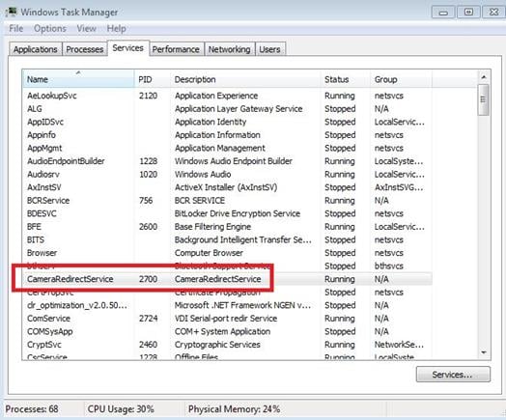Click the VDI Serial-port redir Service description
The height and width of the screenshot is (420, 506).
(226, 319)
